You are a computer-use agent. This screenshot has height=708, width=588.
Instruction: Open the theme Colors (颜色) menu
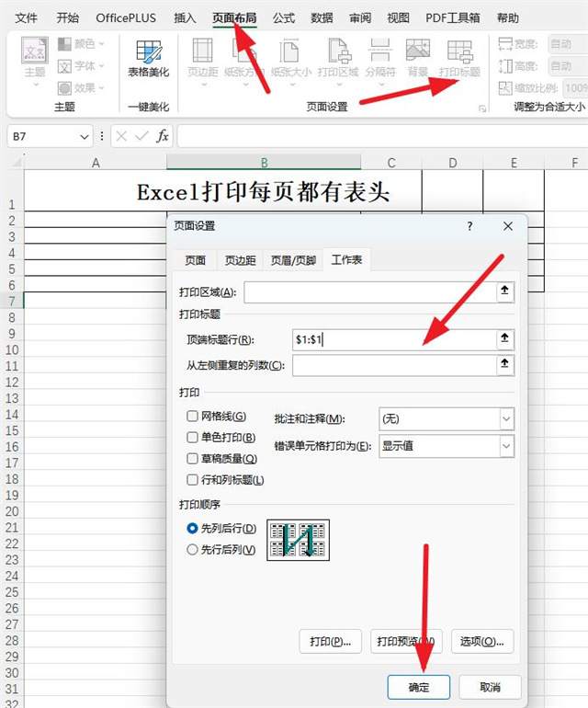pyautogui.click(x=81, y=44)
